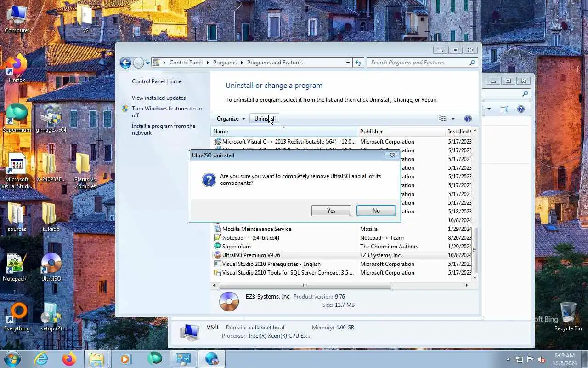Go back using the Back arrow
The height and width of the screenshot is (368, 588).
click(x=125, y=63)
